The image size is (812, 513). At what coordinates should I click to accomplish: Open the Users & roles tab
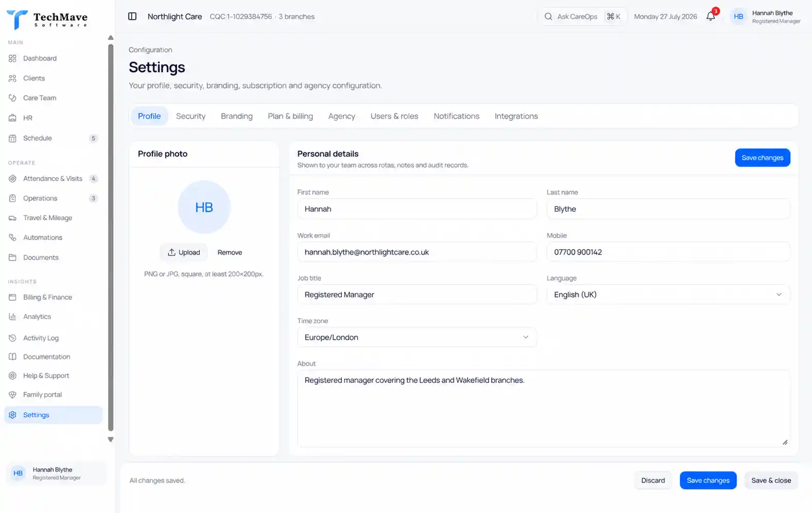(x=394, y=116)
